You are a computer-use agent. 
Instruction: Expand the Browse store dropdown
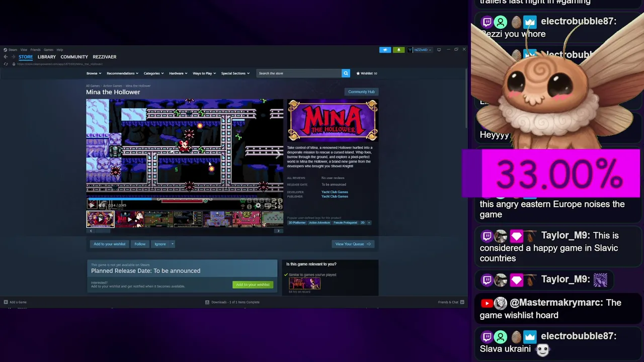[94, 73]
